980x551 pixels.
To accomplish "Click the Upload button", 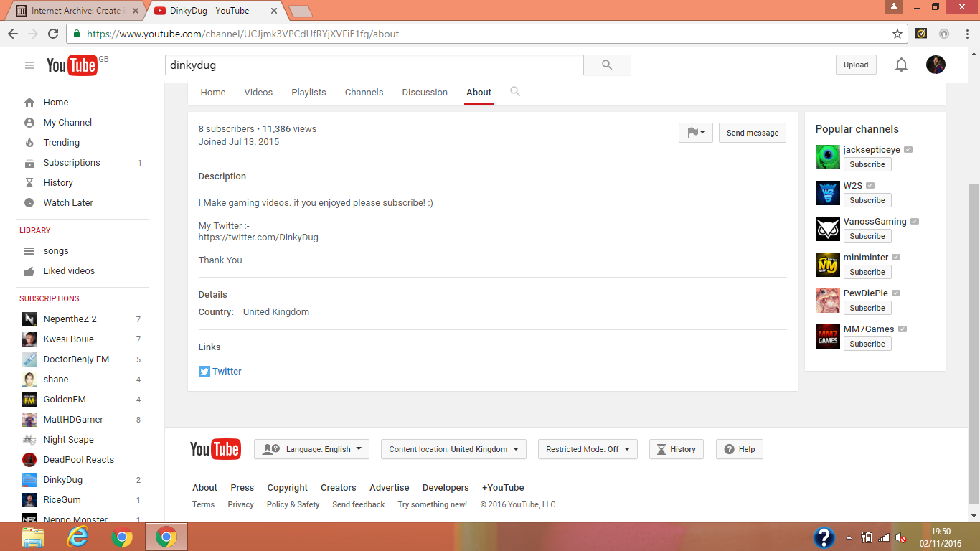I will (856, 65).
